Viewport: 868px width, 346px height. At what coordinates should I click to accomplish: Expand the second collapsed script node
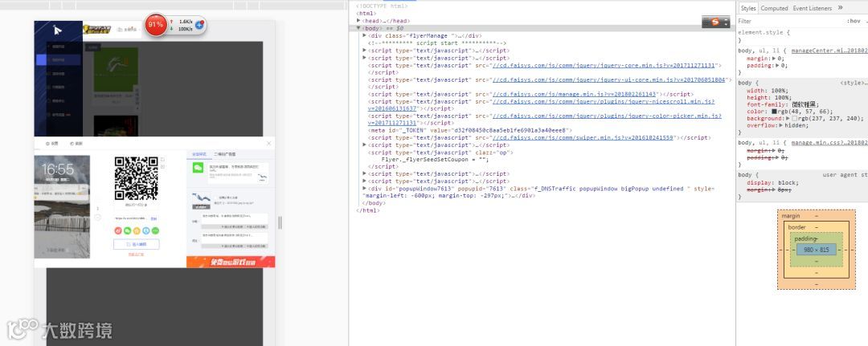click(x=365, y=58)
